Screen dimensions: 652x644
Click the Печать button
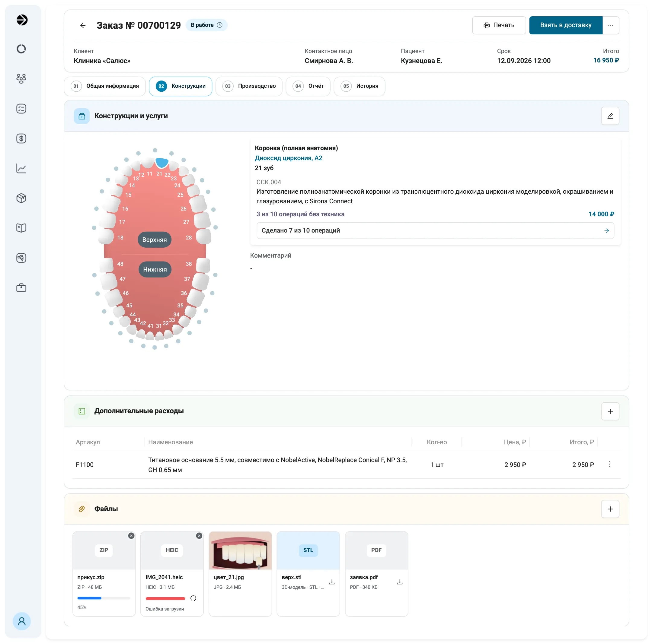[499, 25]
